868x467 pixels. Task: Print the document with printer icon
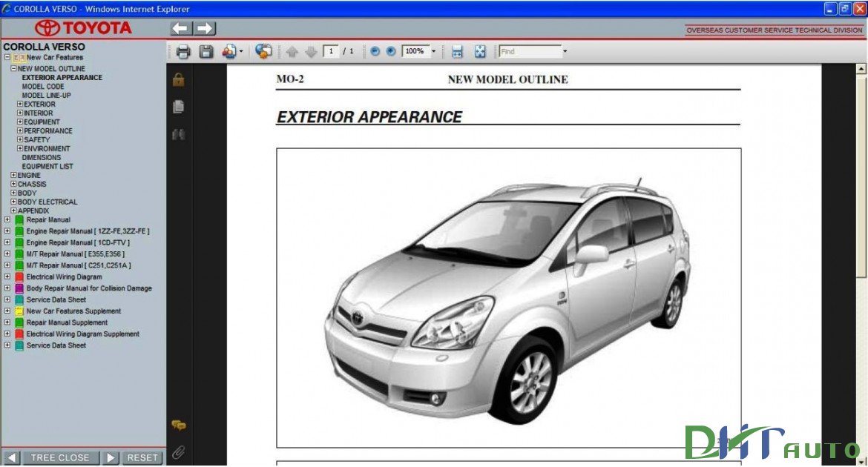pyautogui.click(x=183, y=51)
